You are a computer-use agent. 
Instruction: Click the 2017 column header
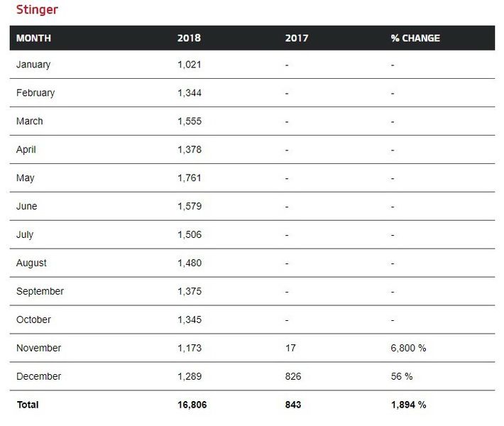tap(297, 38)
